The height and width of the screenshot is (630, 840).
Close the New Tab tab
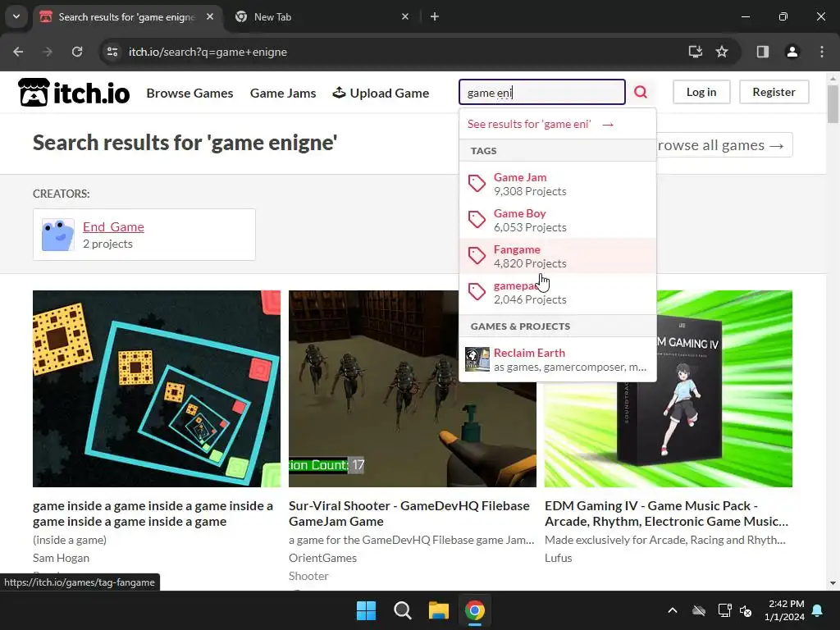point(405,16)
